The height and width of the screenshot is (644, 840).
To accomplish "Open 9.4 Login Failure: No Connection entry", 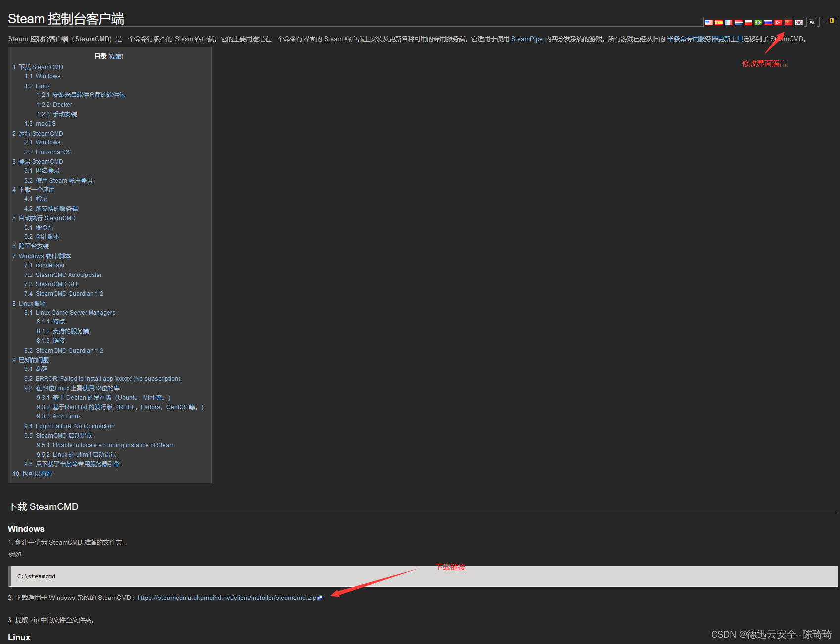I will pos(70,426).
